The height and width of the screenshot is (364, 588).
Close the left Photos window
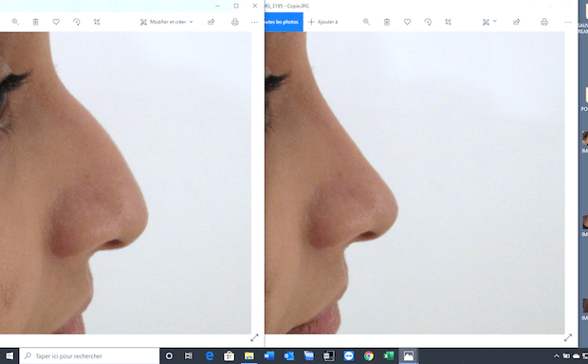[255, 6]
